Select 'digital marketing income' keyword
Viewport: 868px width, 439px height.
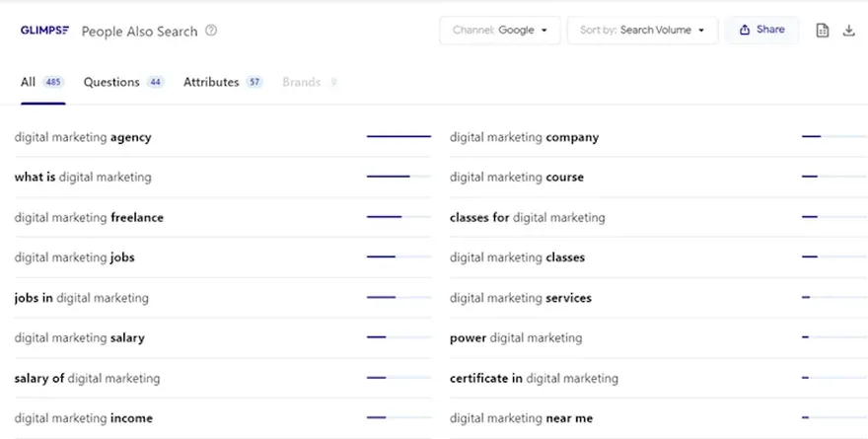tap(84, 418)
